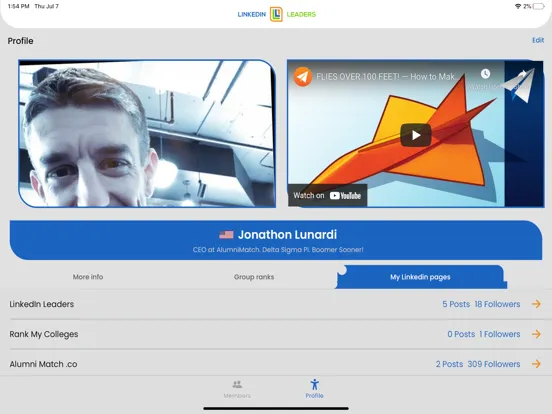Open LinkedIn Leaders via orange arrow

pos(536,304)
